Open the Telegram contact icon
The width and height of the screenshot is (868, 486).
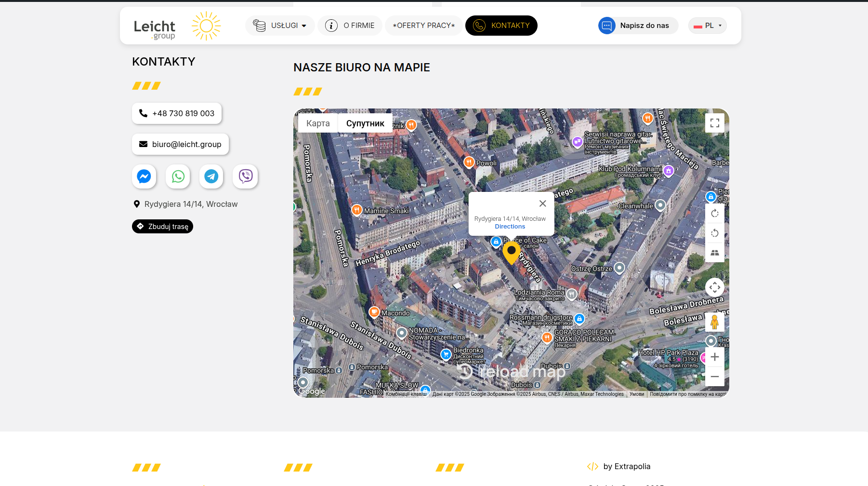coord(211,176)
